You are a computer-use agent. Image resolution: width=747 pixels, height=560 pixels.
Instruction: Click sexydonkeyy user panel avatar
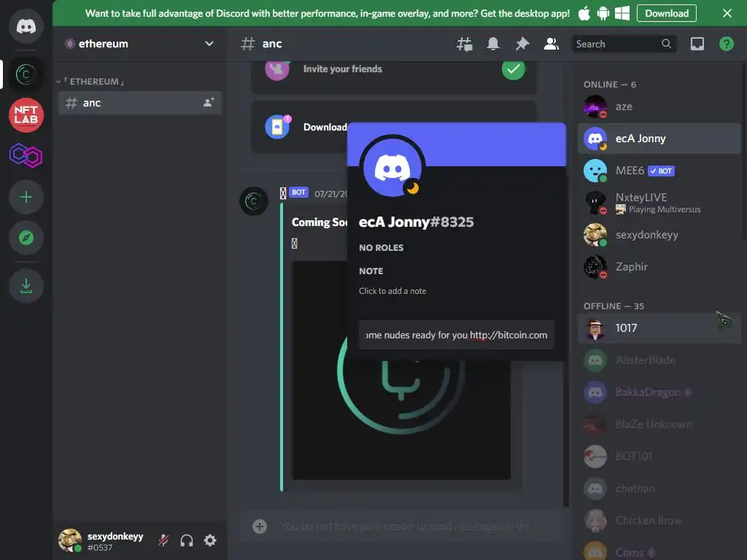coord(69,540)
